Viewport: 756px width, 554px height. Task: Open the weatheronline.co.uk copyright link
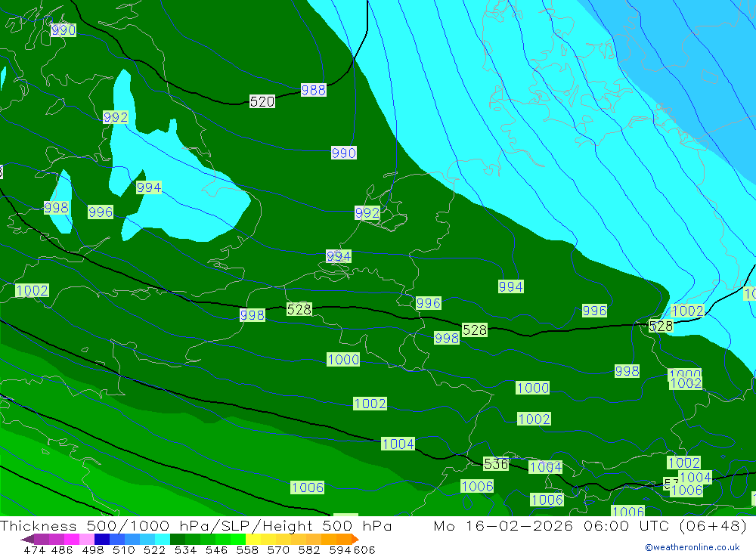692,547
